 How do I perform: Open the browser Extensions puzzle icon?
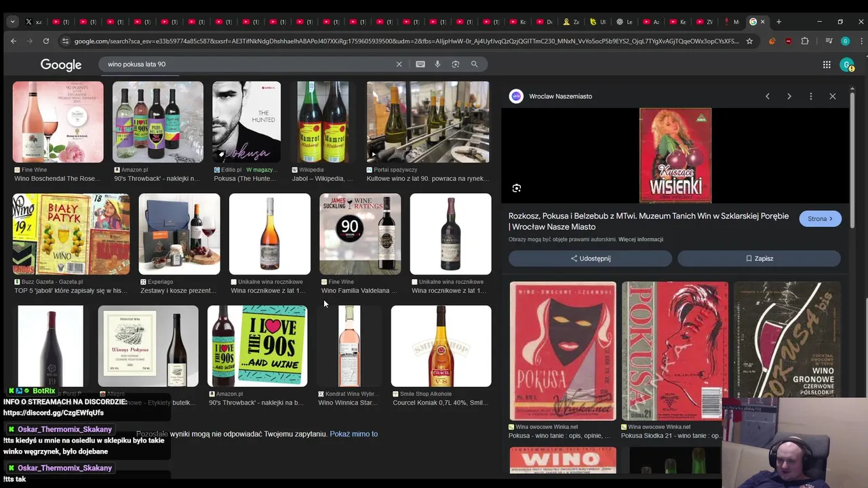click(805, 41)
